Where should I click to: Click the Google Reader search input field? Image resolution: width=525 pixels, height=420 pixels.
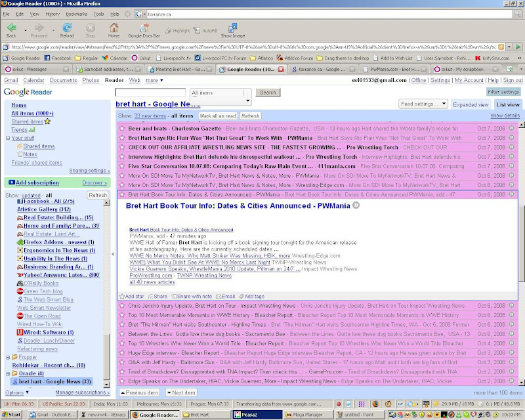[150, 93]
